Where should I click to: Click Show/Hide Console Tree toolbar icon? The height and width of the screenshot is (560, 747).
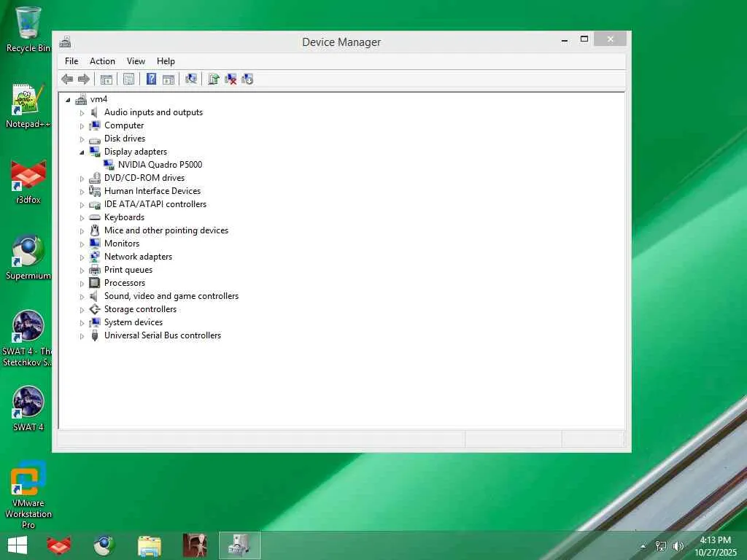(x=107, y=79)
